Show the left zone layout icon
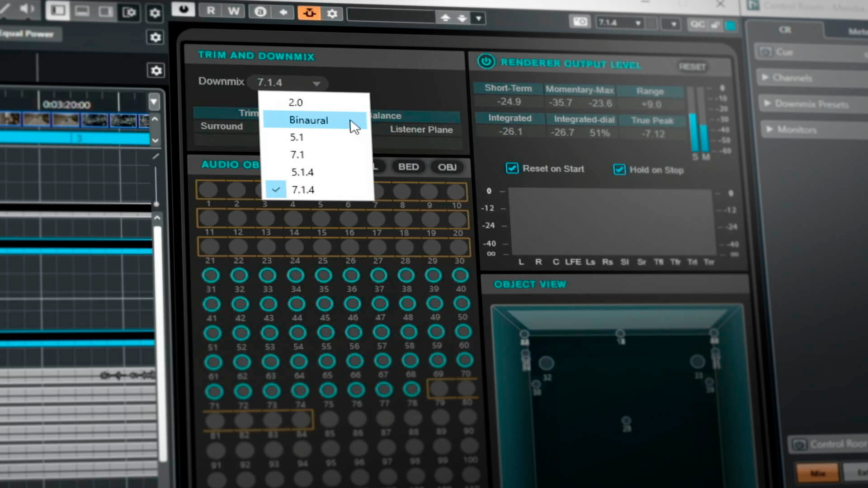 click(x=58, y=10)
